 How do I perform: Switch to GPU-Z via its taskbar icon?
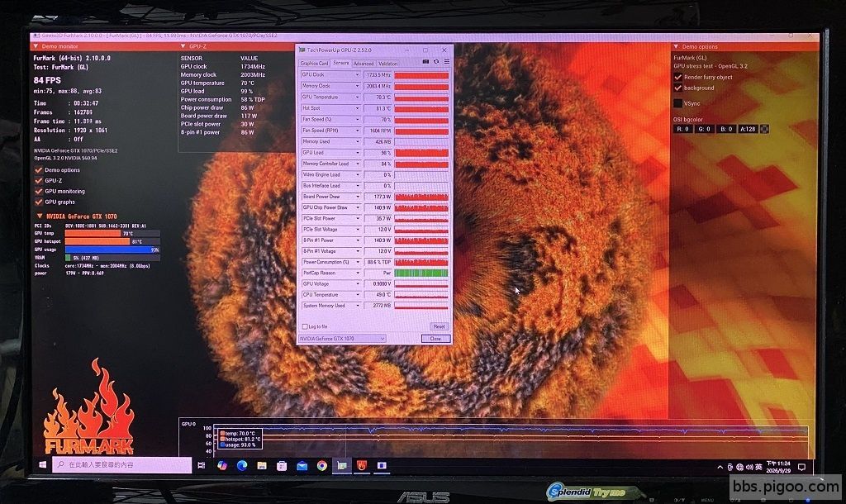coord(342,465)
